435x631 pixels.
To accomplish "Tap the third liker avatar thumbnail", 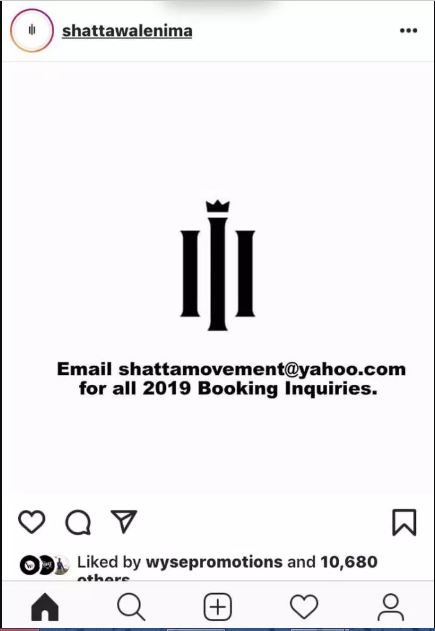I will tap(60, 565).
